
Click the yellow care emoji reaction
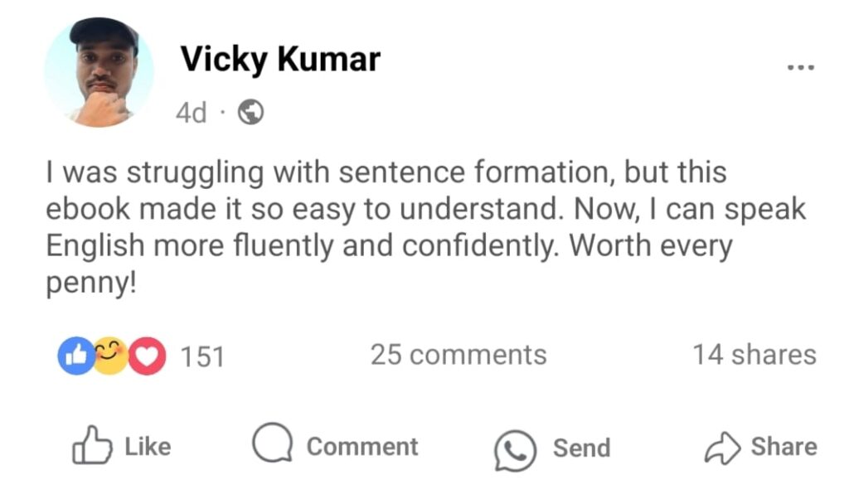point(110,356)
